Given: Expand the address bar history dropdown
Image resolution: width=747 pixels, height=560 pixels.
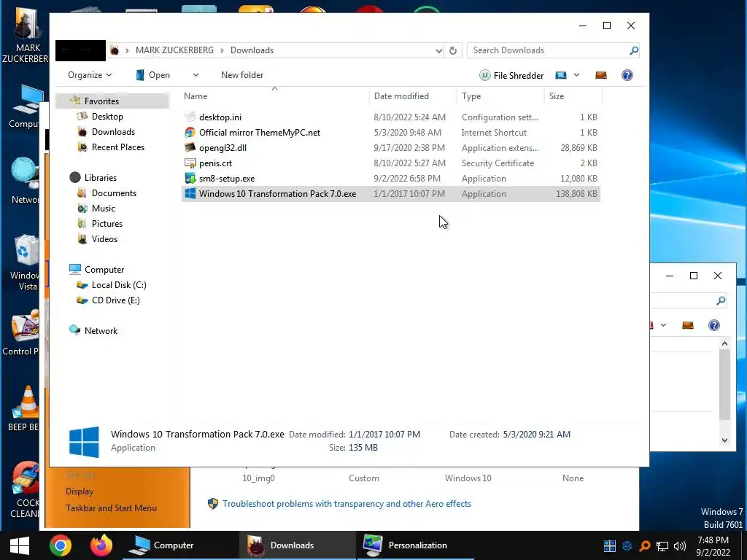Looking at the screenshot, I should [438, 50].
